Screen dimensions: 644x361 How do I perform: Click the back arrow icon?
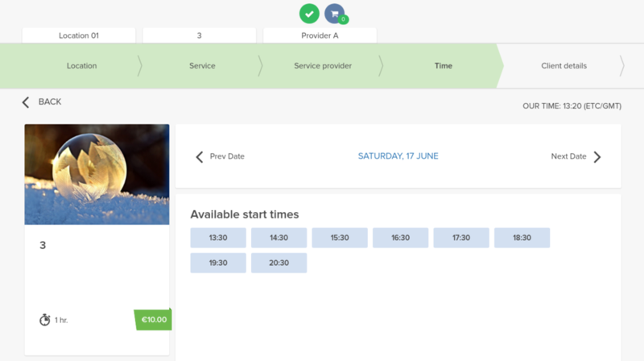[26, 102]
